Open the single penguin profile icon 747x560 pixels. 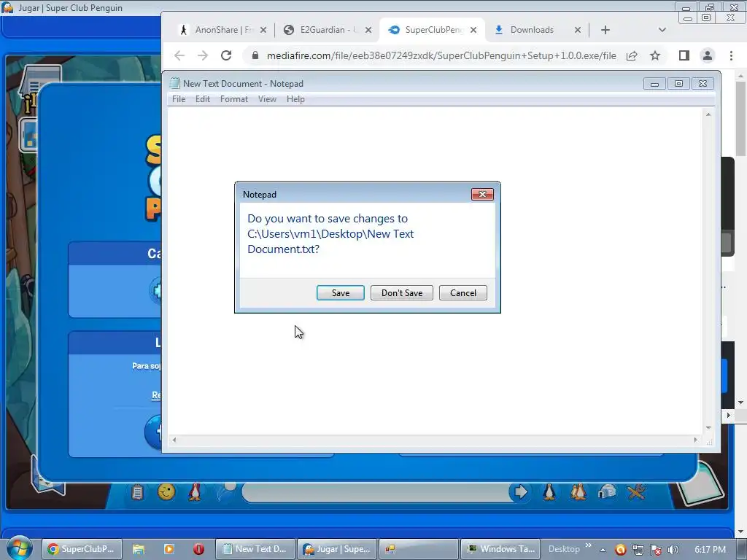(549, 492)
